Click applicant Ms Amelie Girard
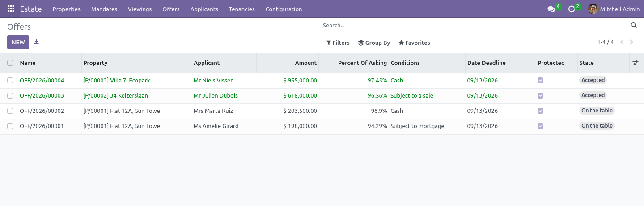This screenshot has width=644, height=206. (216, 126)
